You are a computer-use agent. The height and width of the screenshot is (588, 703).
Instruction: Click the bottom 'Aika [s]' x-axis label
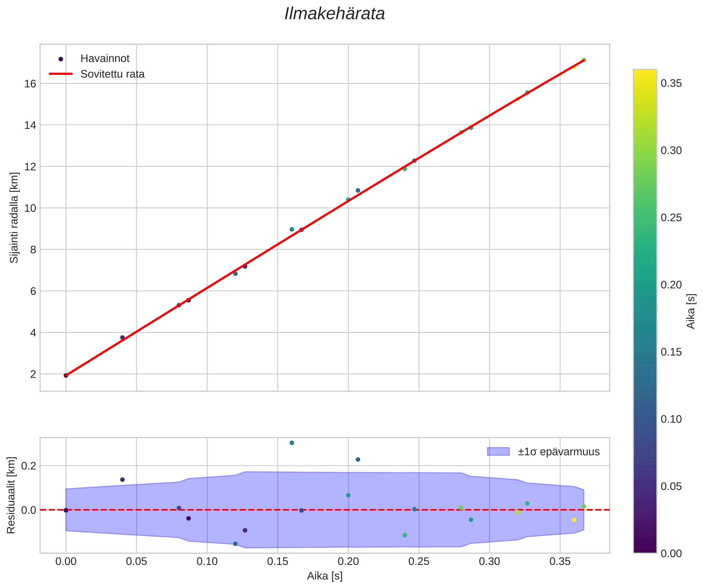[325, 576]
